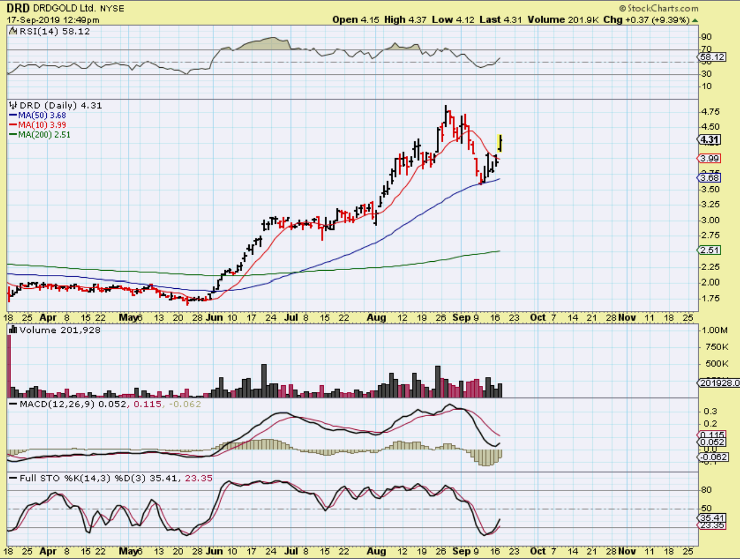Click the Chg +0.37 (+9.39%) value
740x560 pixels.
tap(646, 20)
